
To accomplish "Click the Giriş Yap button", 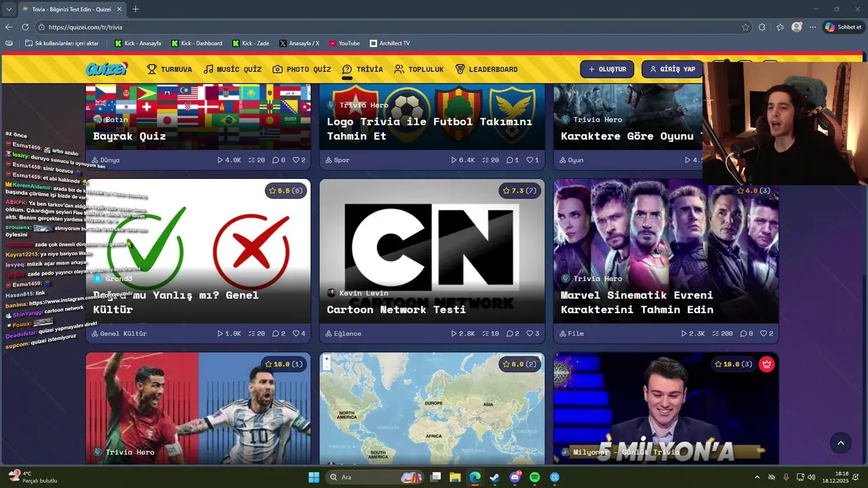I will pos(672,69).
